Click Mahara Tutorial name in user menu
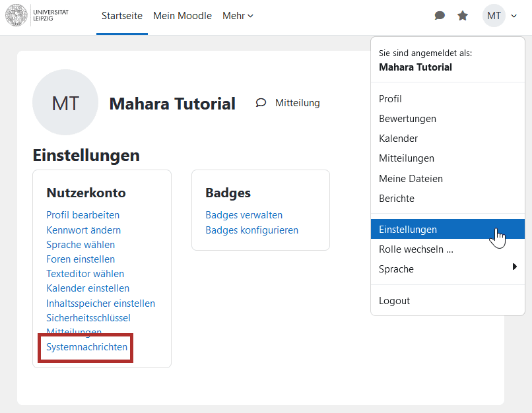This screenshot has height=413, width=532. coord(415,67)
